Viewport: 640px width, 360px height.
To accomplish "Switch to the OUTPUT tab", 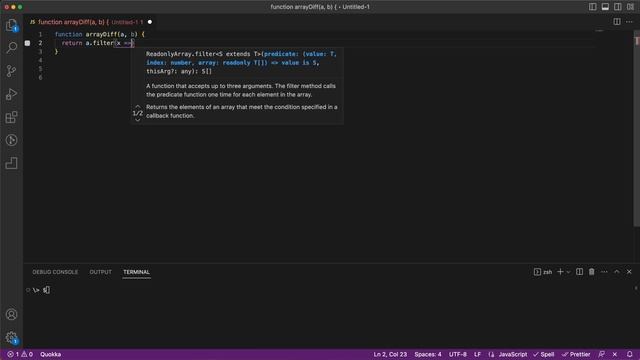I will click(x=100, y=272).
